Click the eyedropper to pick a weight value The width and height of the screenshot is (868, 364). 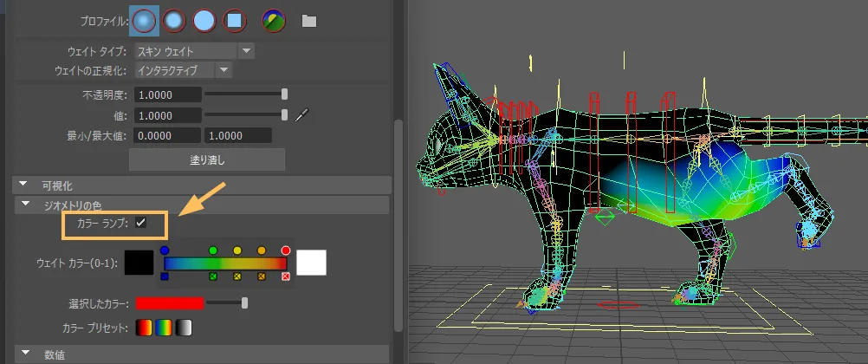pyautogui.click(x=302, y=114)
